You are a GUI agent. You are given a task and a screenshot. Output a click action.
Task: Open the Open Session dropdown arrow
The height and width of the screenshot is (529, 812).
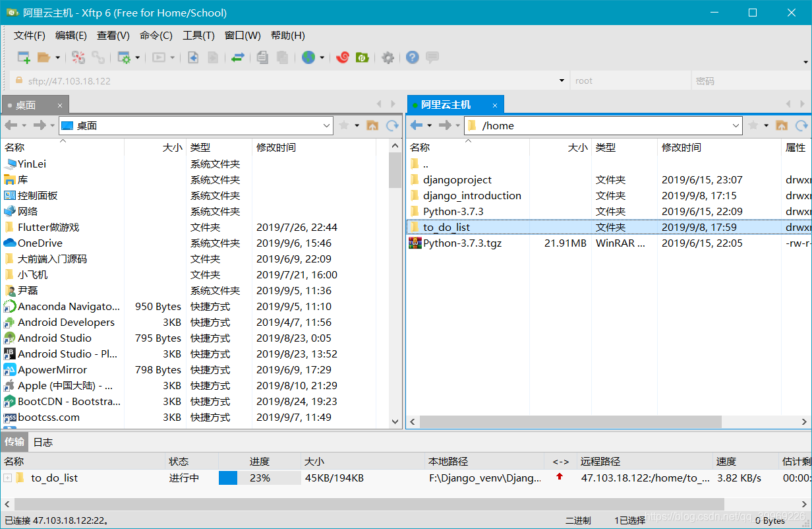click(57, 58)
